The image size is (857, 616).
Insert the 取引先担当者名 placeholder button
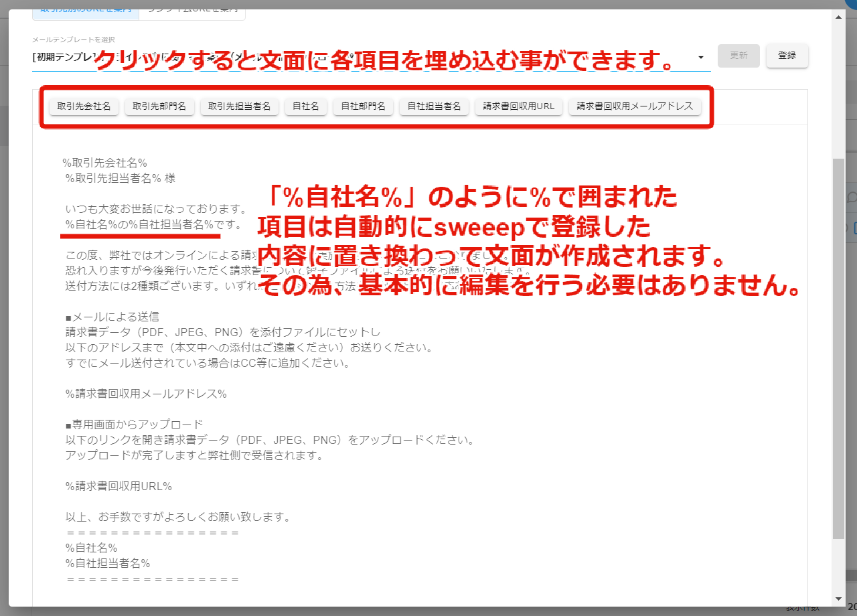(240, 106)
